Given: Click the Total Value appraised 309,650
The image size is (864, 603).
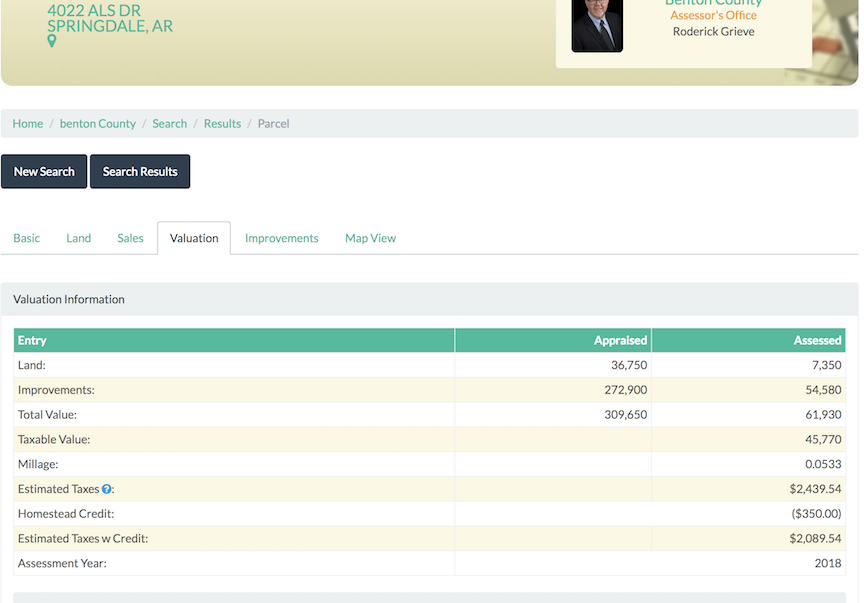Looking at the screenshot, I should (625, 414).
